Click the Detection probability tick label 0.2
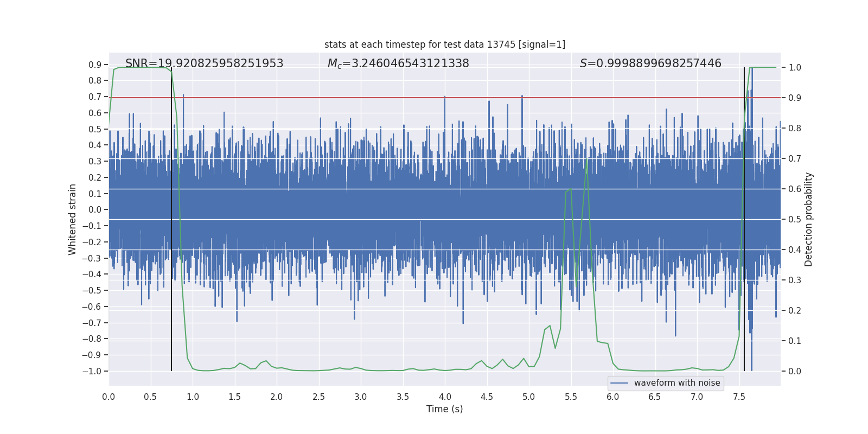Image resolution: width=868 pixels, height=434 pixels. 795,311
